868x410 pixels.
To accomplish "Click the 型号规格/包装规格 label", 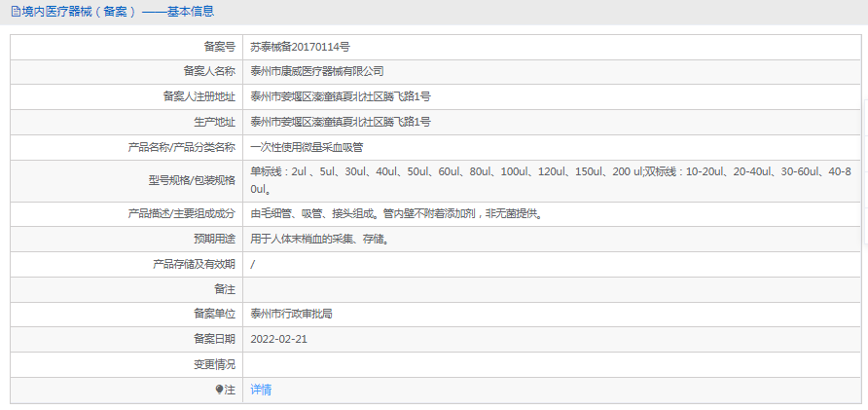I will click(194, 180).
